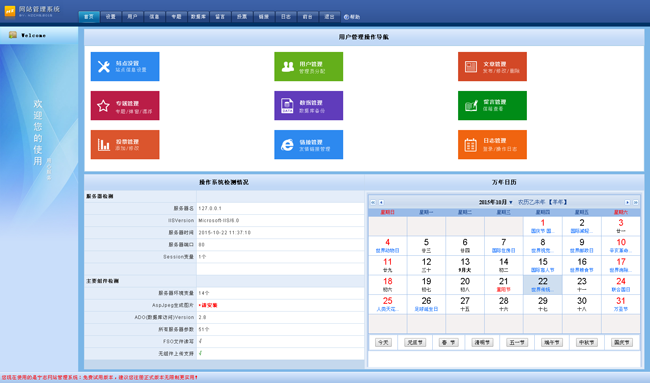
Task: Select the 投票 voting tab
Action: tap(242, 17)
